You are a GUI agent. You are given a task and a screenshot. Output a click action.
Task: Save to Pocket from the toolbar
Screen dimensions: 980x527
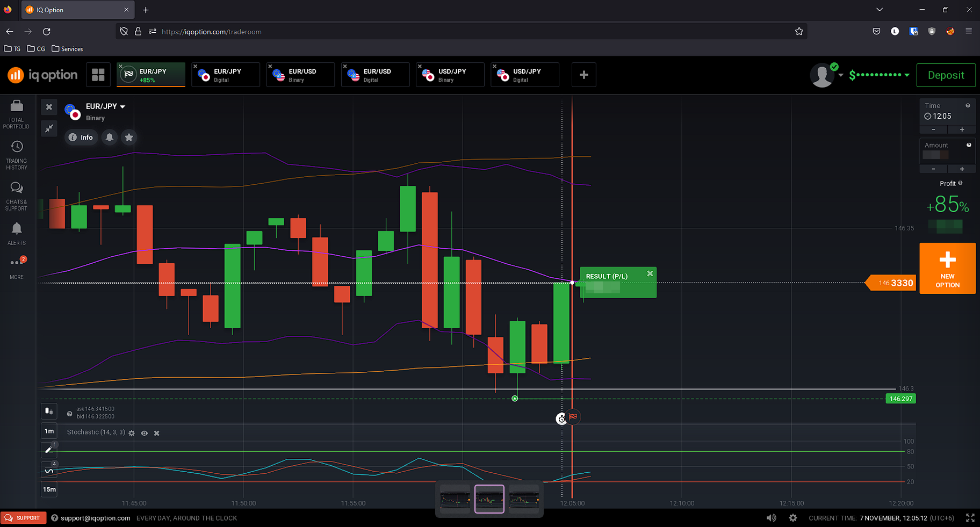coord(876,31)
